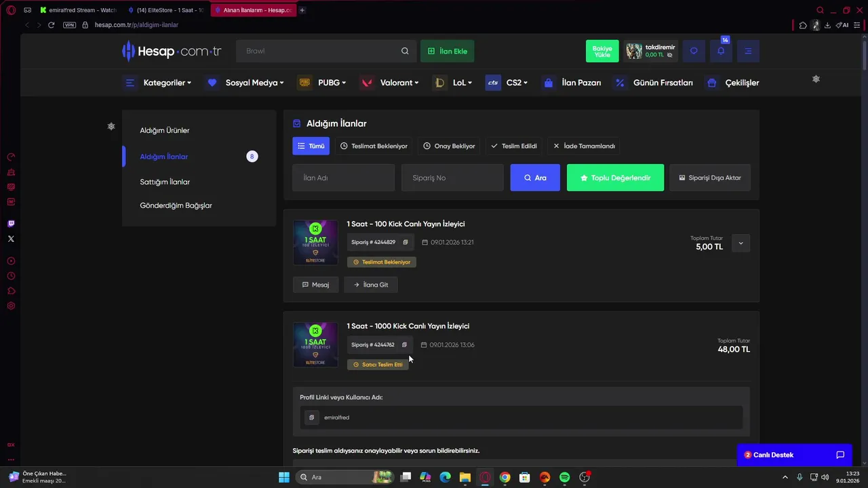Open Windows Start menu
The image size is (868, 488).
(284, 477)
